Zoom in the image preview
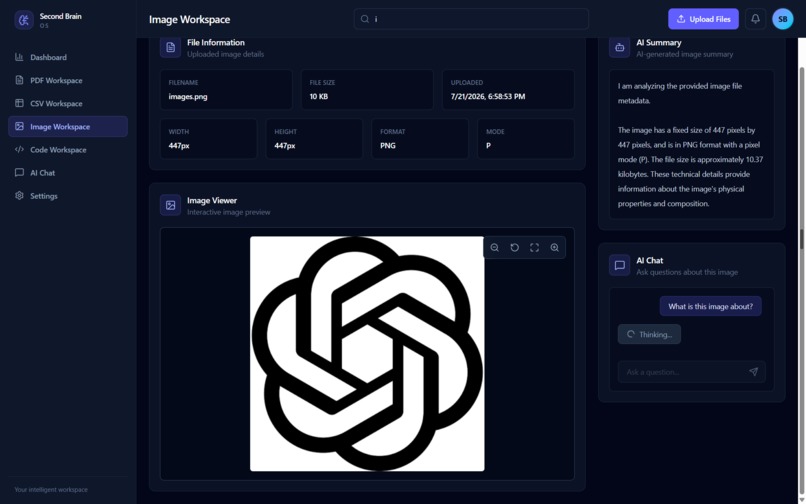This screenshot has width=806, height=504. (x=555, y=247)
